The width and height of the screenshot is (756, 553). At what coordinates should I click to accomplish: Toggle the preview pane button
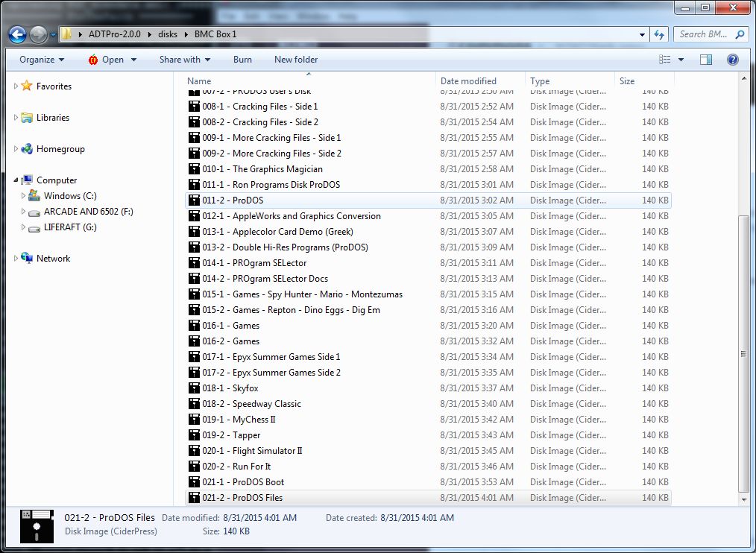pos(706,60)
